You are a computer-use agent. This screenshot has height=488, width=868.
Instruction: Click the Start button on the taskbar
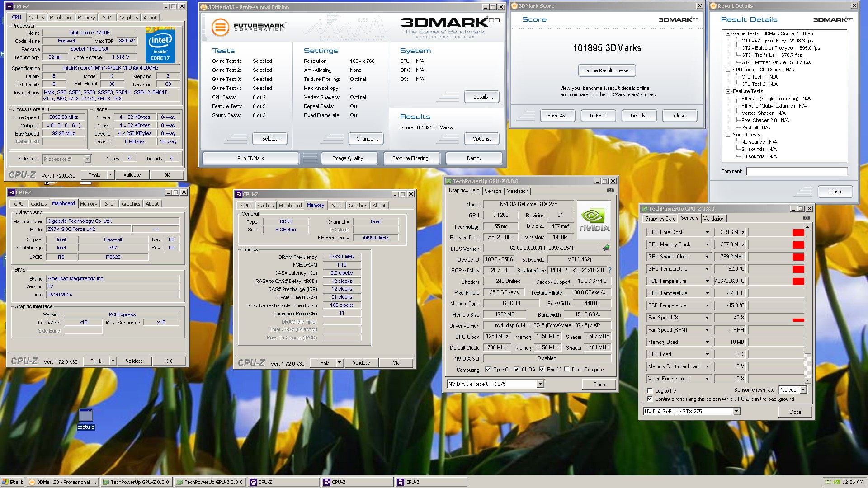tap(12, 482)
